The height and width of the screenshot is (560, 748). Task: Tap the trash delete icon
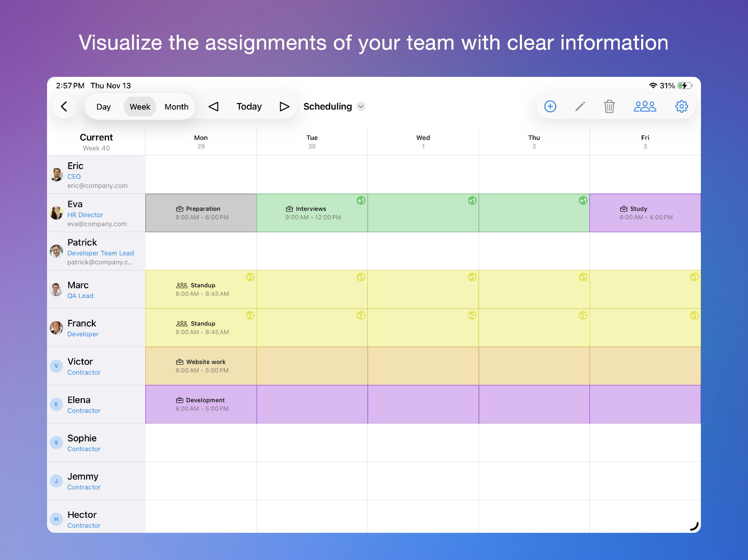[609, 107]
